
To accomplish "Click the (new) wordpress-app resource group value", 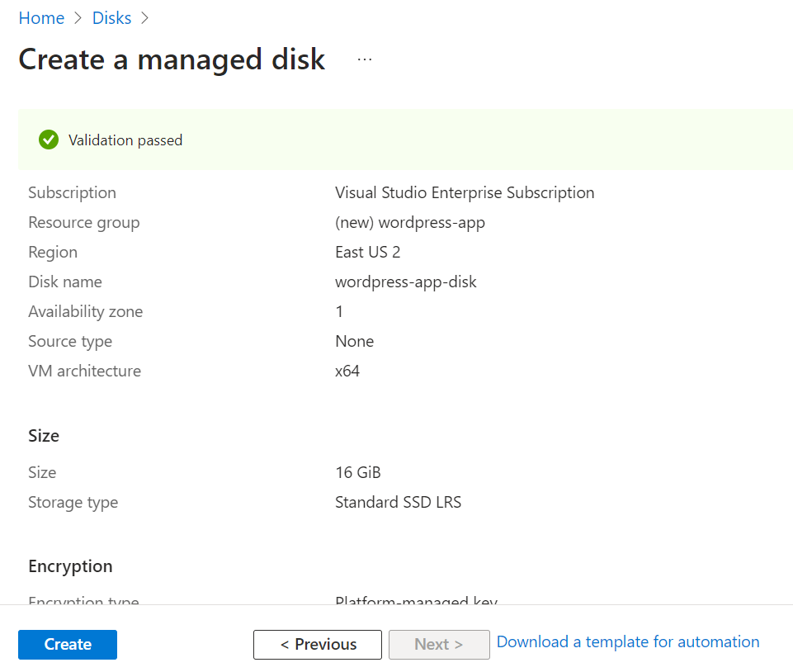I will [409, 223].
